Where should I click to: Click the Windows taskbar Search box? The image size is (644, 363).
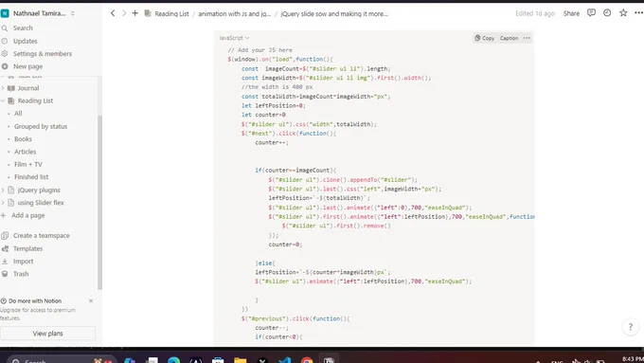click(62, 360)
